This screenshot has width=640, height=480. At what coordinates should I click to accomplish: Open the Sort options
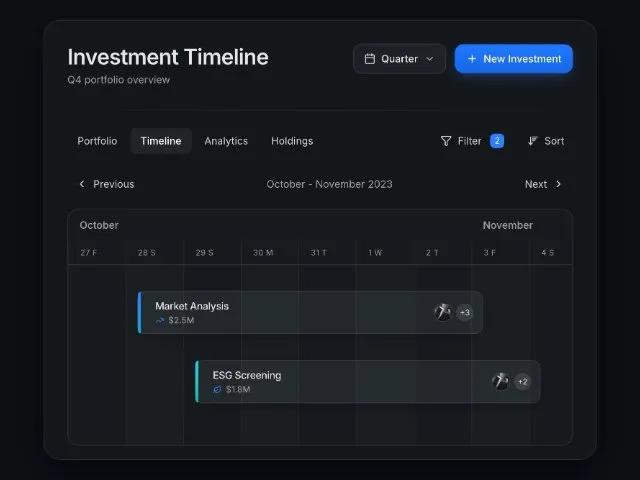coord(546,141)
